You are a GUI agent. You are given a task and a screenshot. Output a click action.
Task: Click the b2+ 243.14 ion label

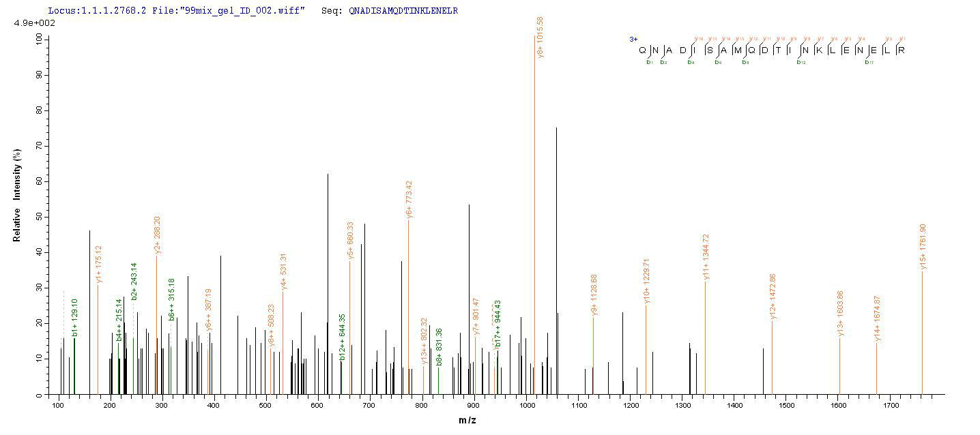tap(134, 281)
